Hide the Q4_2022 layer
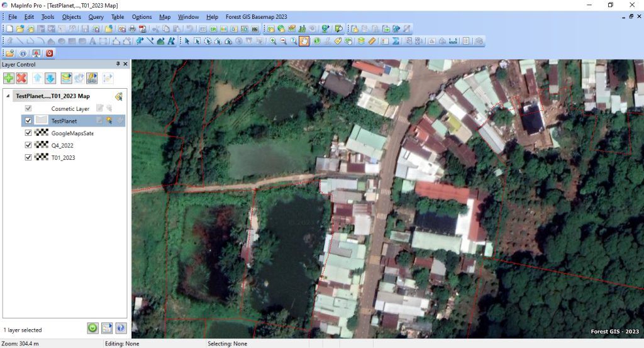This screenshot has width=644, height=348. (28, 145)
